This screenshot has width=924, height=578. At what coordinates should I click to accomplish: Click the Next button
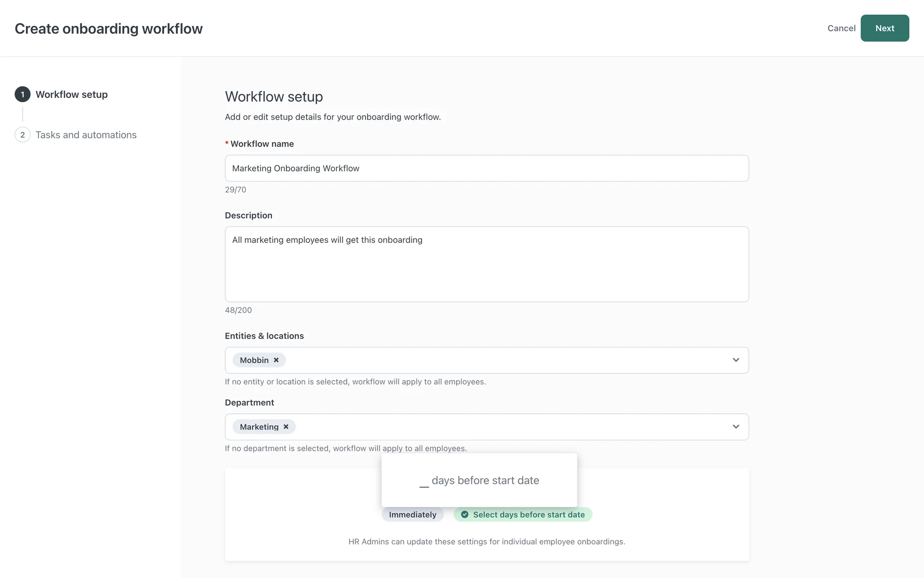(885, 28)
